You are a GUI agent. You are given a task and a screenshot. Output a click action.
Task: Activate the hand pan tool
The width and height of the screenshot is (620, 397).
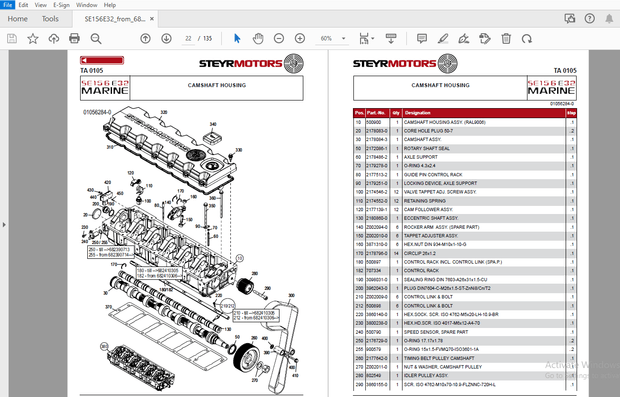pyautogui.click(x=258, y=38)
